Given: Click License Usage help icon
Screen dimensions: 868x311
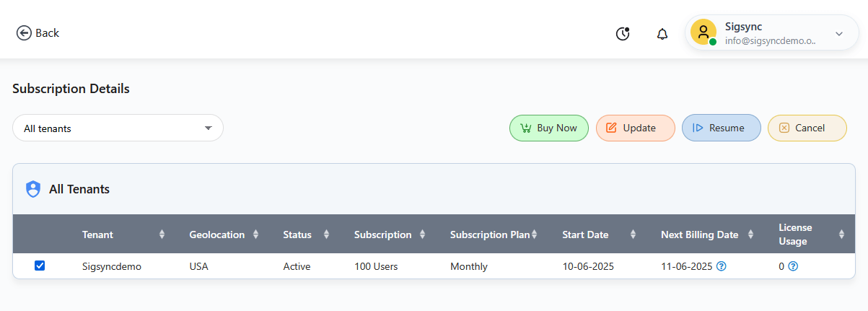Looking at the screenshot, I should [793, 266].
